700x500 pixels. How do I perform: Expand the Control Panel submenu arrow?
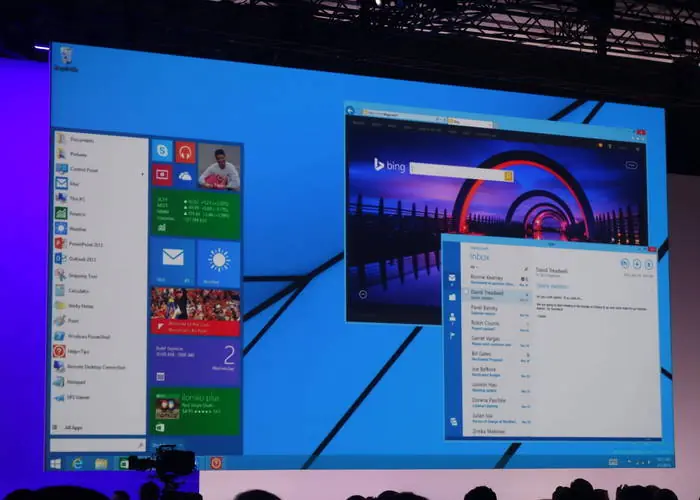142,174
